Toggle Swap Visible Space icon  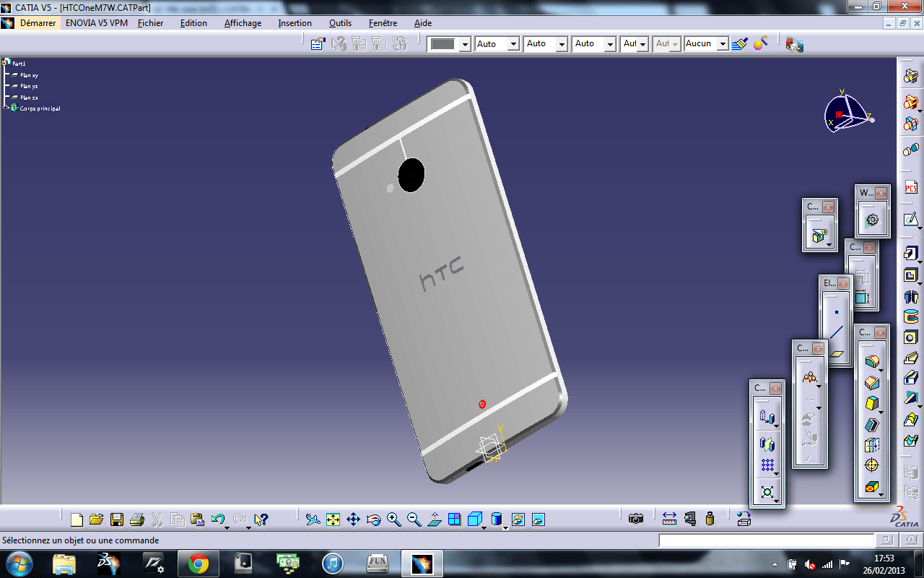click(x=538, y=519)
